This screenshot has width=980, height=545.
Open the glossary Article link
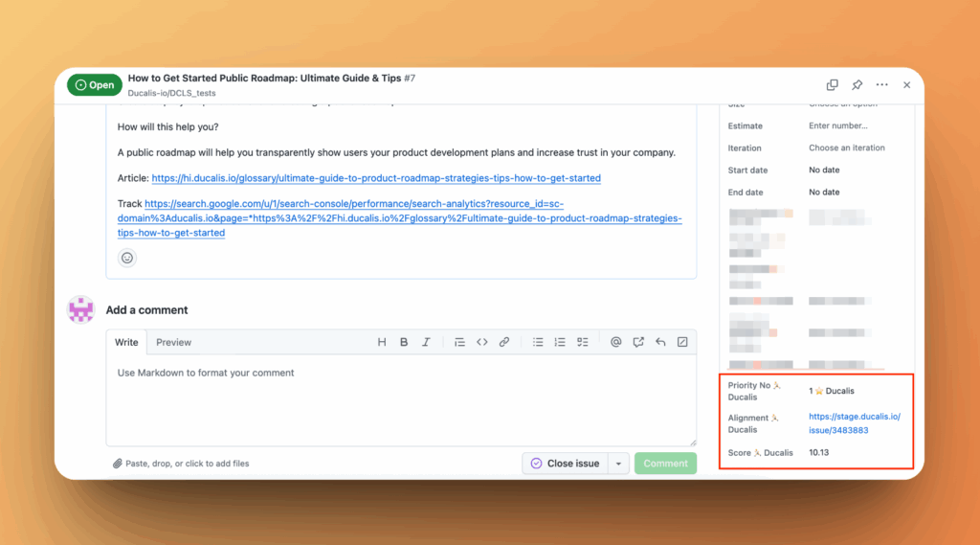pos(376,178)
